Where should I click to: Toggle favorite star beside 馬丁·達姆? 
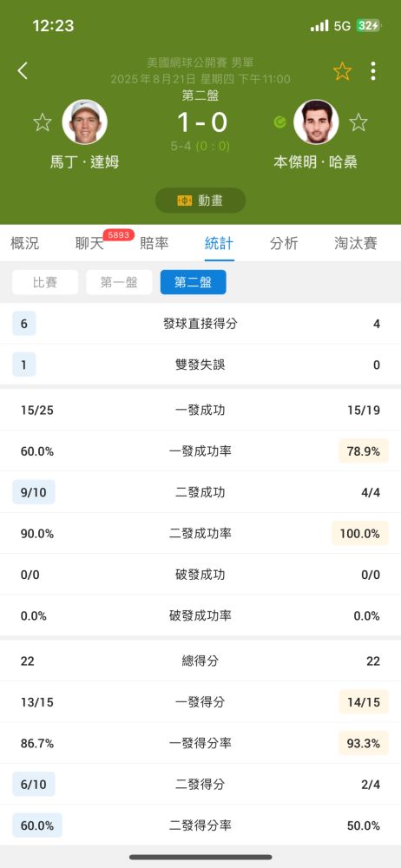click(43, 122)
